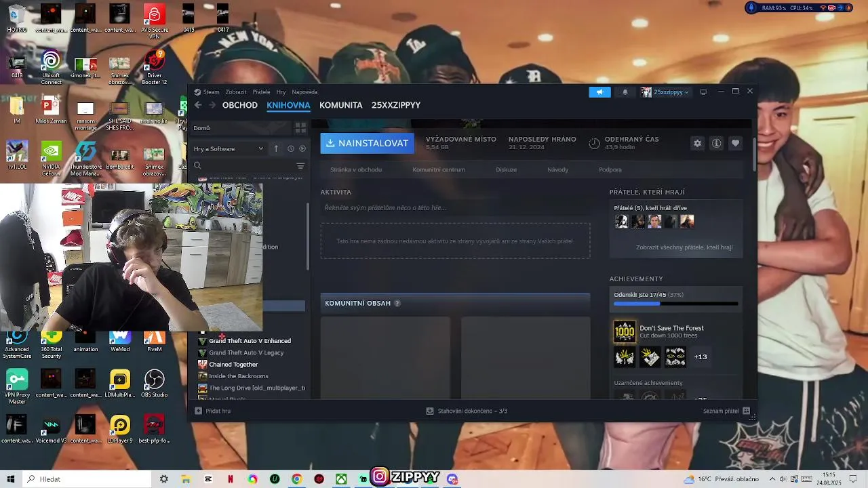
Task: Click the library search field
Action: [x=244, y=165]
